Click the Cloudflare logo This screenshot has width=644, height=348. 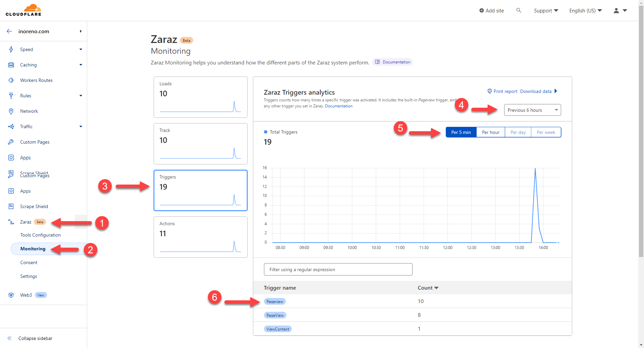pos(23,10)
